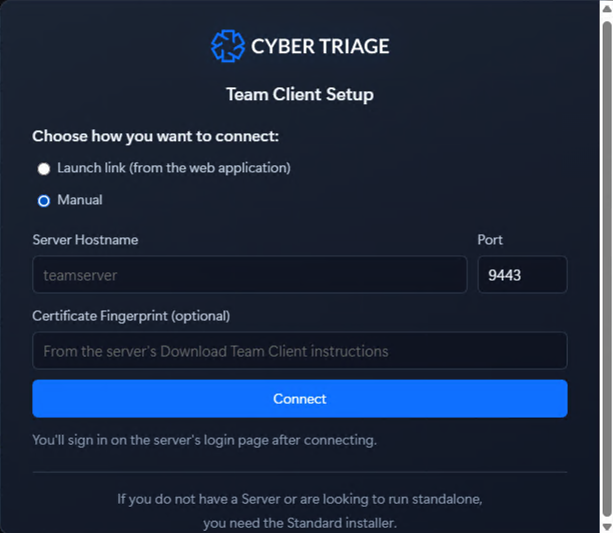This screenshot has height=533, width=613.
Task: Click the 'CYBER TRIAGE' title text
Action: point(320,47)
